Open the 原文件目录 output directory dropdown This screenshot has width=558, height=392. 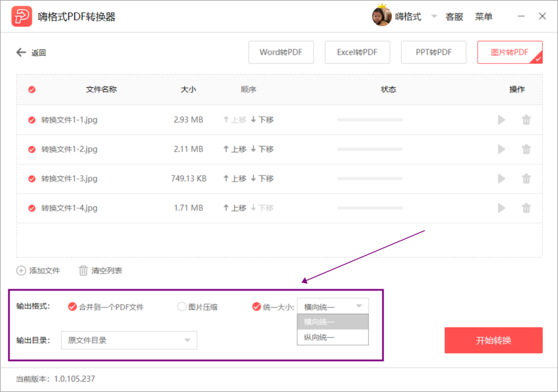point(129,340)
